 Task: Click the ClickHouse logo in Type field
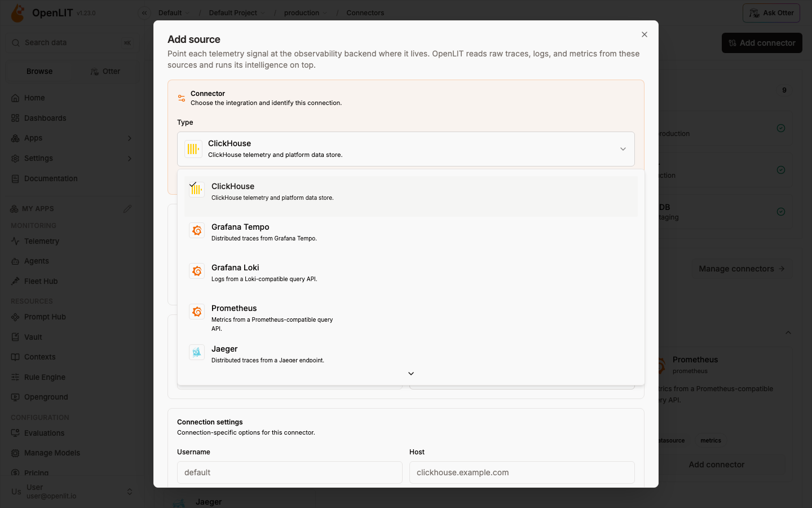193,149
